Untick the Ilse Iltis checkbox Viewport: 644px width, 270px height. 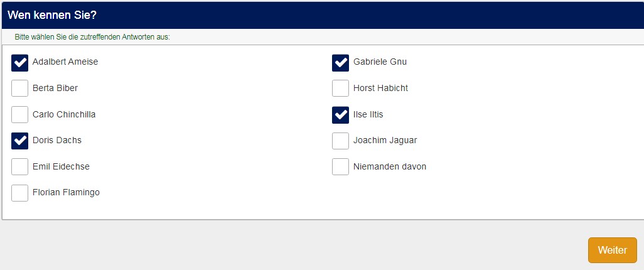[x=340, y=114]
